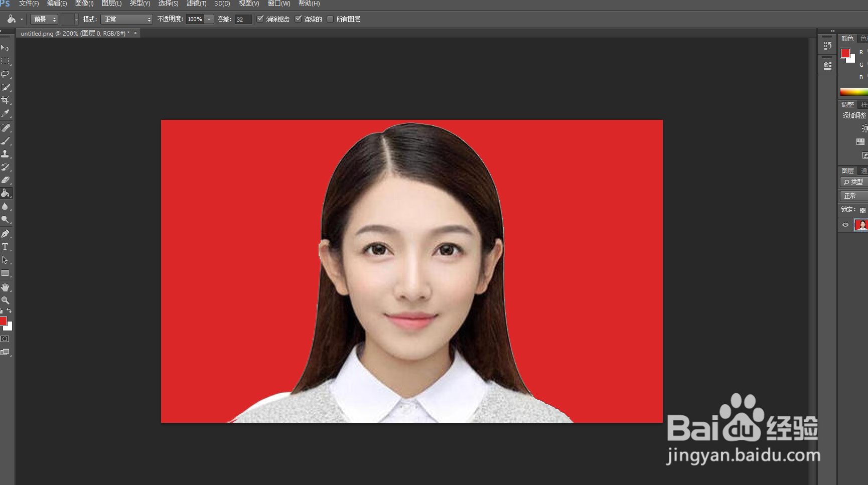The width and height of the screenshot is (868, 485).
Task: Expand the collapsed panel dock
Action: [833, 31]
